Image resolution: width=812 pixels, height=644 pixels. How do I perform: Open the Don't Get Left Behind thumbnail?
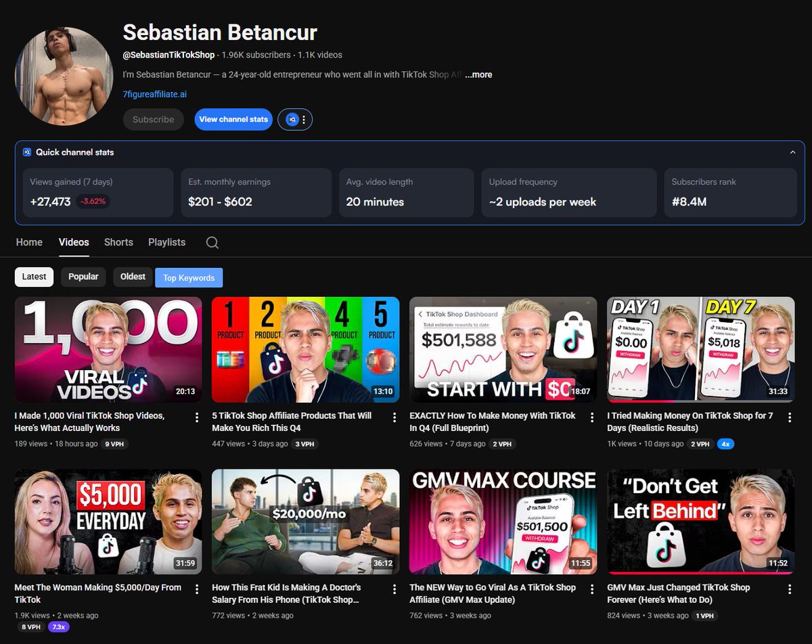point(701,522)
